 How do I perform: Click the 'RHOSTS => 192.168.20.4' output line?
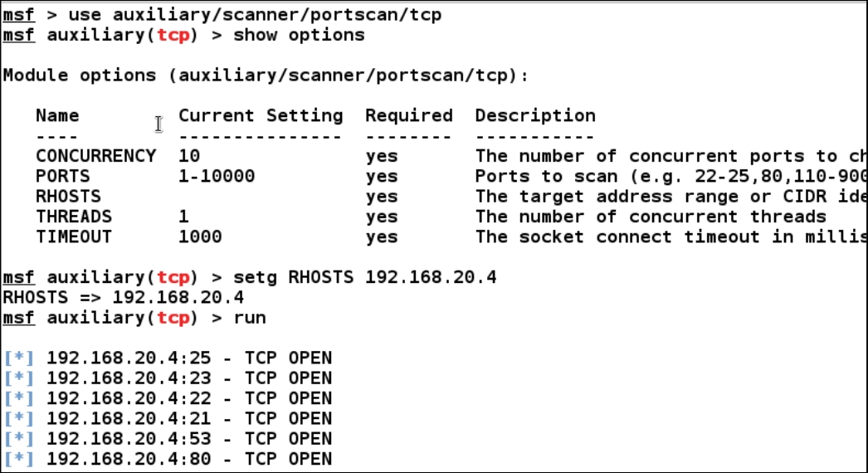(x=124, y=297)
